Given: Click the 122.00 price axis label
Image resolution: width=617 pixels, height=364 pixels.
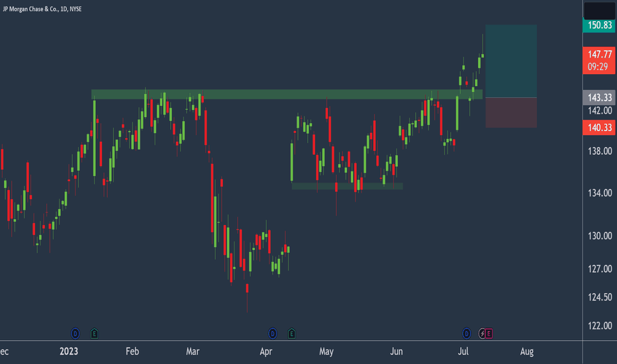Looking at the screenshot, I should pos(600,326).
